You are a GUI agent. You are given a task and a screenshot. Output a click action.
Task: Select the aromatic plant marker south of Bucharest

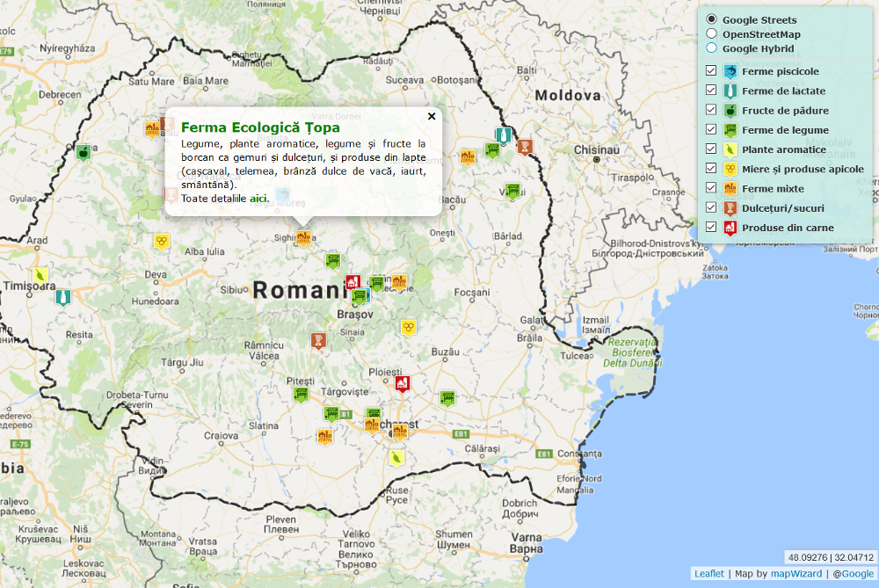tap(397, 457)
